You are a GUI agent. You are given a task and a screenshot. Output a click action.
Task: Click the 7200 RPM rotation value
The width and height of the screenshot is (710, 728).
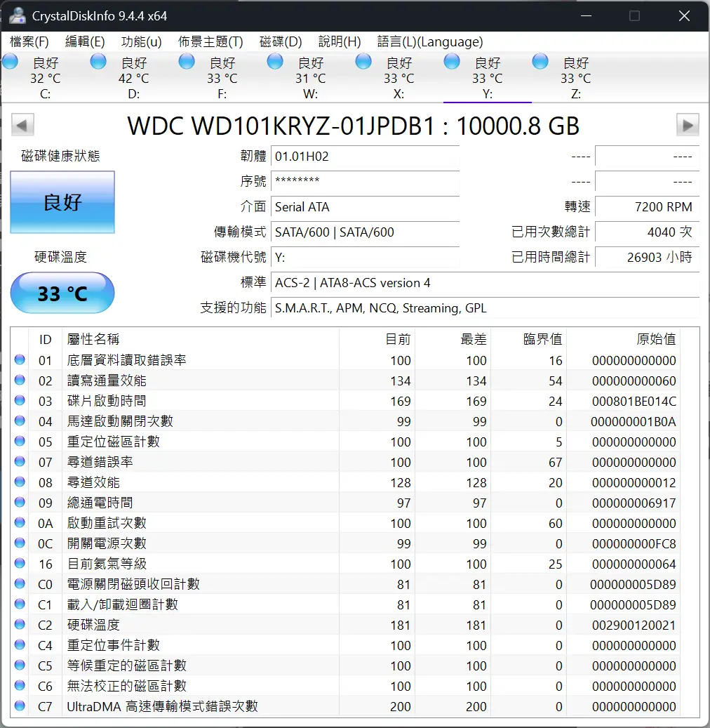pos(647,206)
